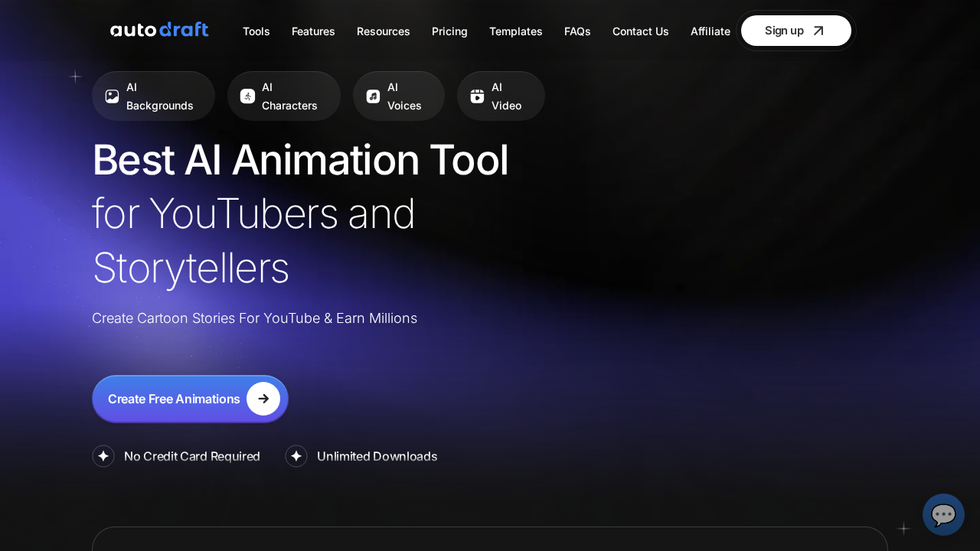
Task: Click the Create Free Animations label
Action: coord(174,399)
